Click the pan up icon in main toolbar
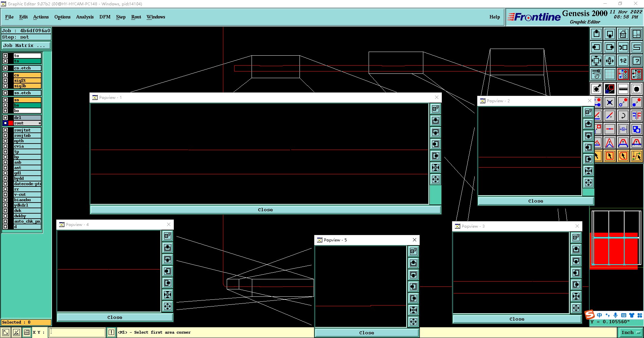644x338 pixels. [596, 34]
